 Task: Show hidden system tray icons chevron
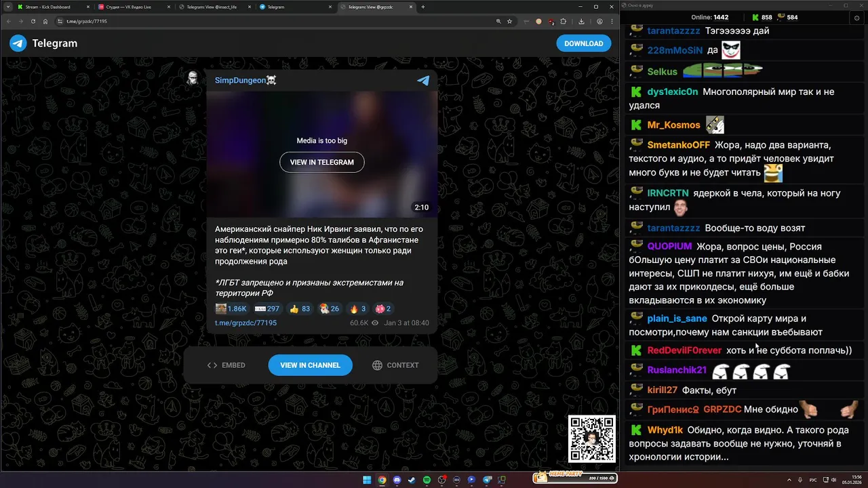coord(790,479)
